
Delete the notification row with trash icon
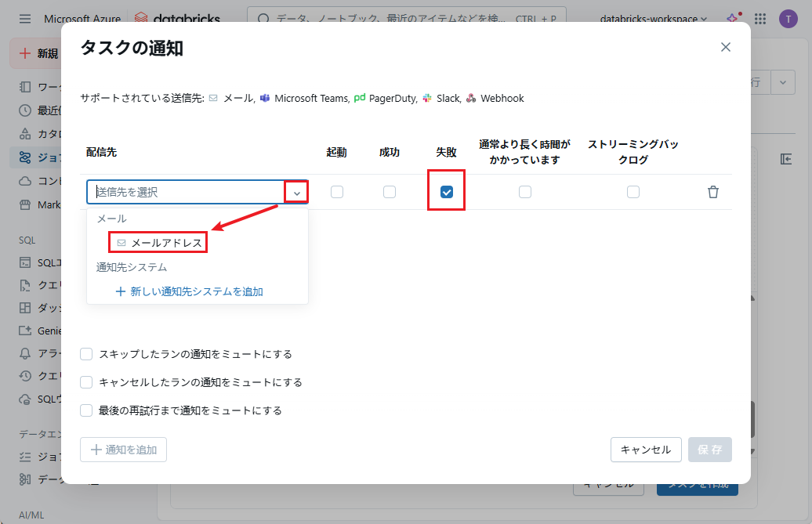713,192
